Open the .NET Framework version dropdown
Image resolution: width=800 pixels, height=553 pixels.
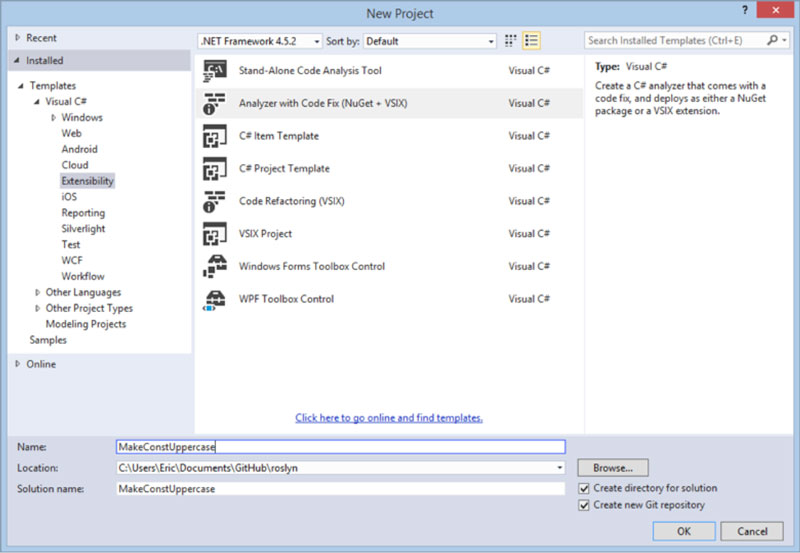click(x=260, y=41)
